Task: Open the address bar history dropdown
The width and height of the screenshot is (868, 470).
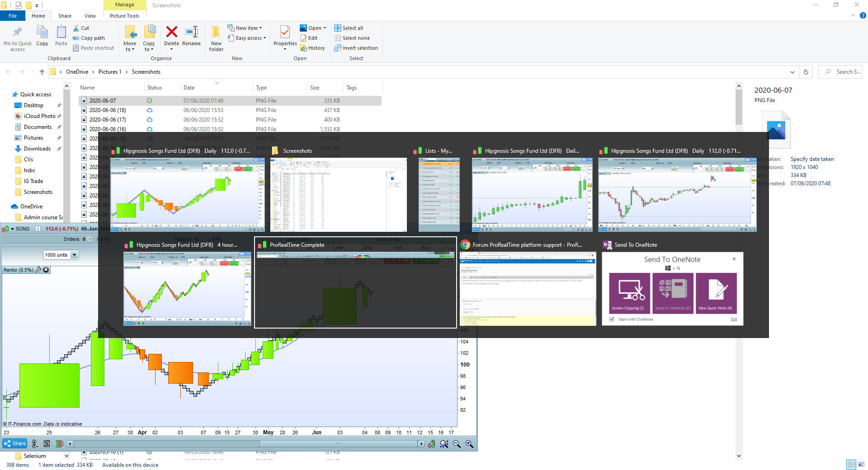Action: tap(792, 72)
